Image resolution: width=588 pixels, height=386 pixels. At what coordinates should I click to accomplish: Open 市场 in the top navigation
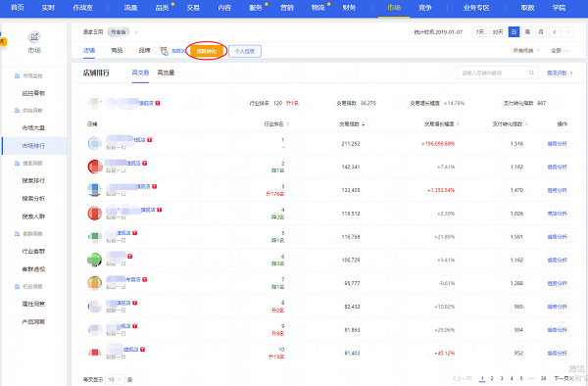tap(394, 8)
